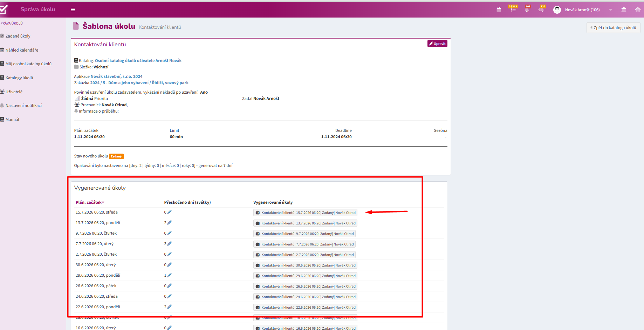
Task: Open generated task dated 29.6.2026
Action: coord(305,276)
